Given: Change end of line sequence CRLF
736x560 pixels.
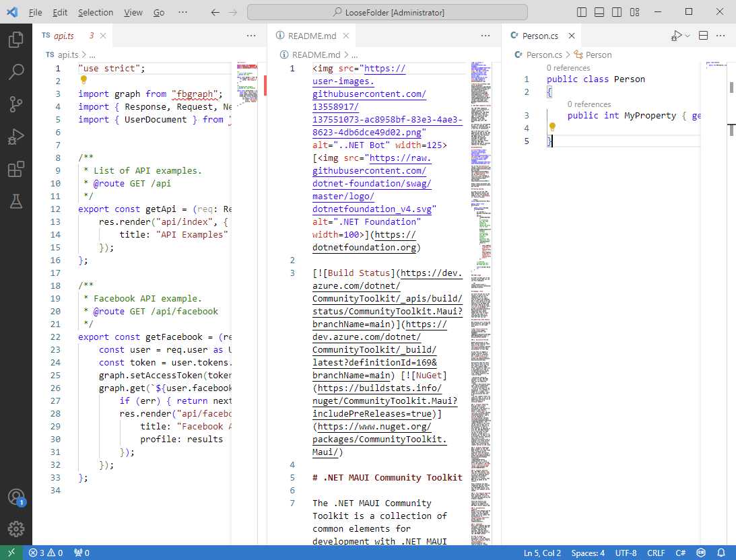Looking at the screenshot, I should coord(656,553).
